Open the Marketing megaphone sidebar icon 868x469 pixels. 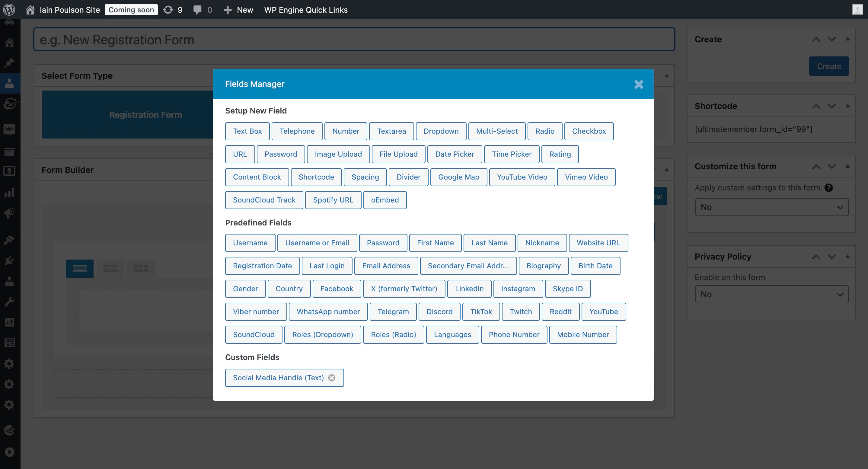click(x=9, y=212)
